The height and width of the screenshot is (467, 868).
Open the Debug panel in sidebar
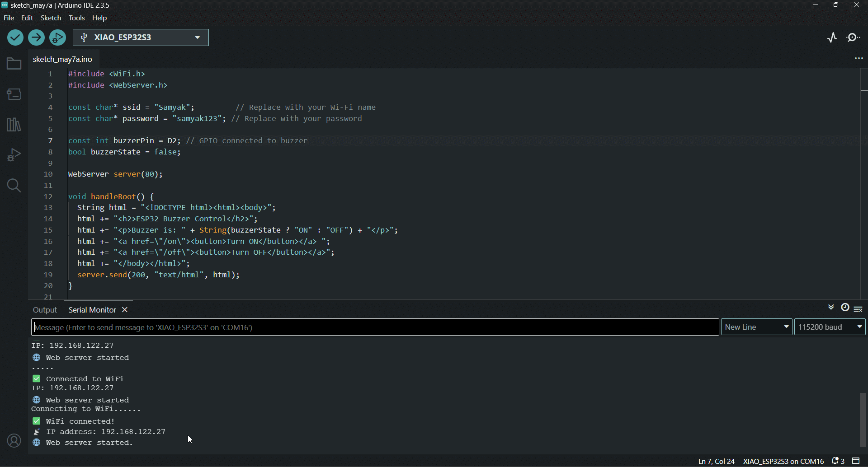(x=14, y=155)
